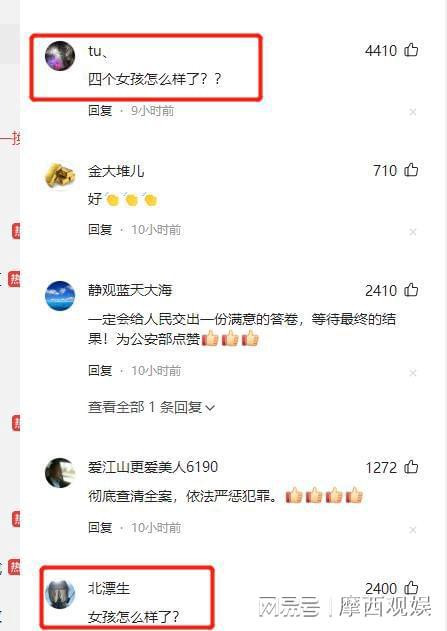Image resolution: width=447 pixels, height=631 pixels.
Task: Dismiss 金大堆儿's comment with the x icon
Action: click(413, 232)
